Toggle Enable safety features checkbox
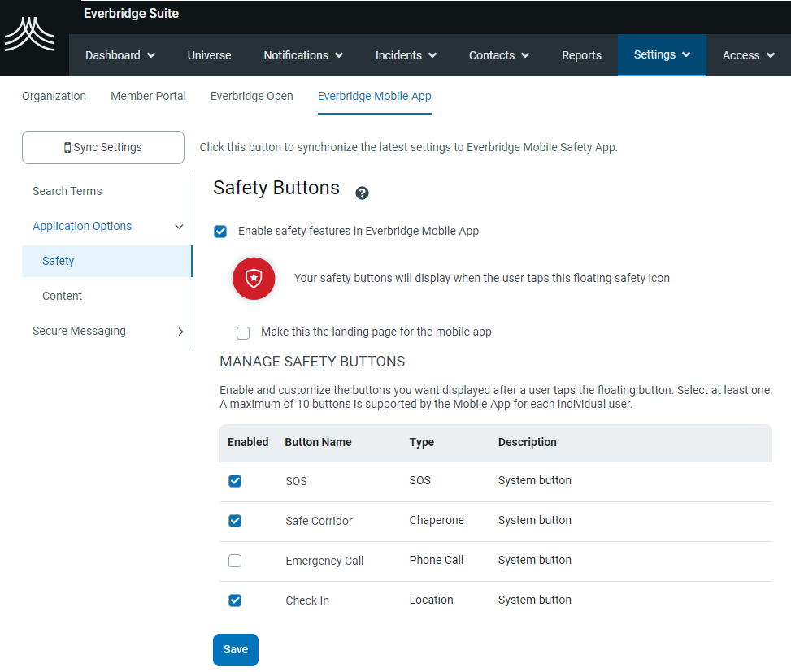791x672 pixels. pos(220,232)
